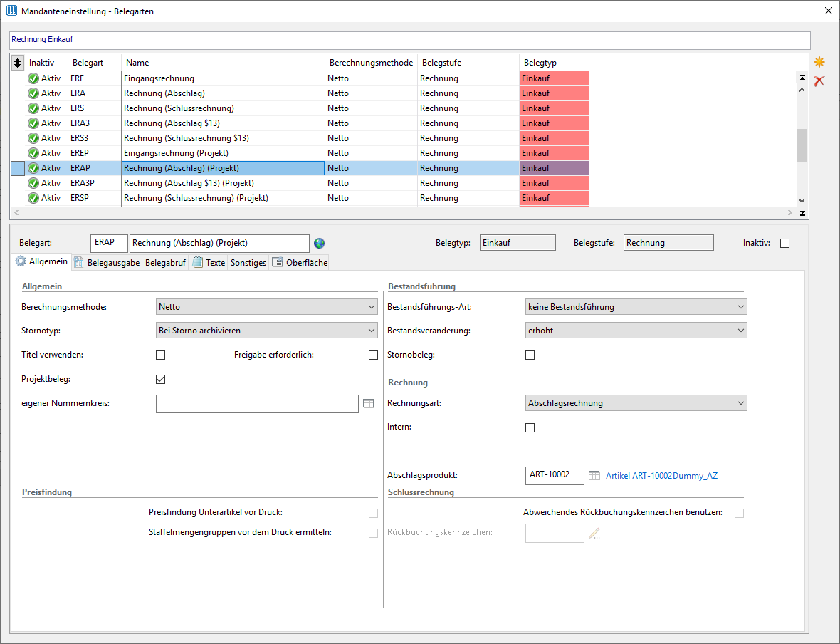The height and width of the screenshot is (644, 840).
Task: Open the Artikel ART-10002 Dummy_AZ link
Action: (x=661, y=476)
